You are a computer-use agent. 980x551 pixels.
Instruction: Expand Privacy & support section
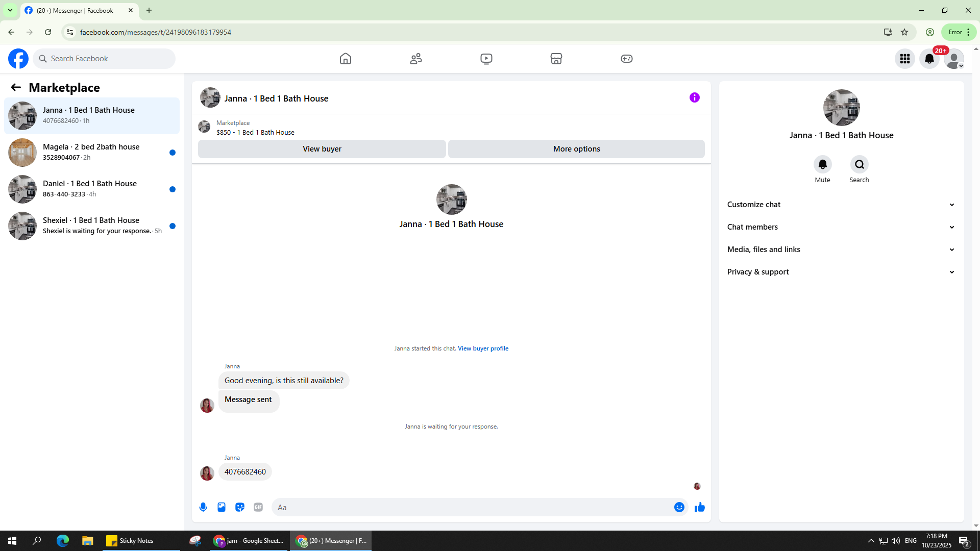(x=841, y=272)
